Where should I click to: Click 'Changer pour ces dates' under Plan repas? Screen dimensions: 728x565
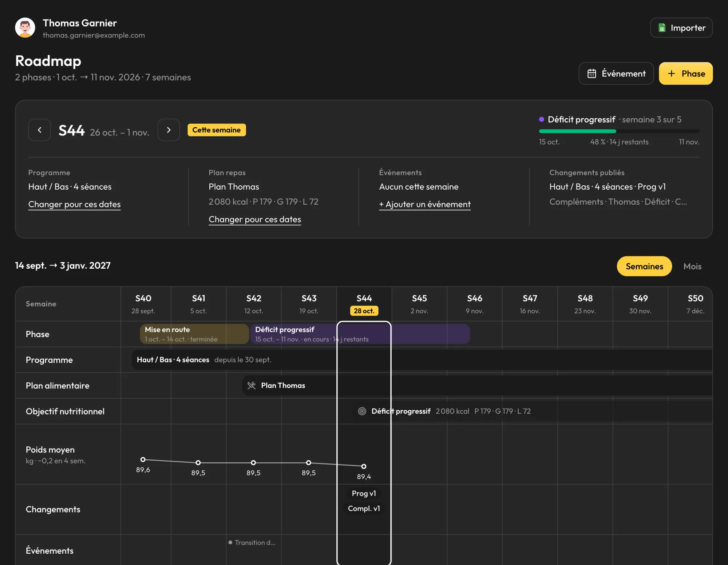(255, 220)
